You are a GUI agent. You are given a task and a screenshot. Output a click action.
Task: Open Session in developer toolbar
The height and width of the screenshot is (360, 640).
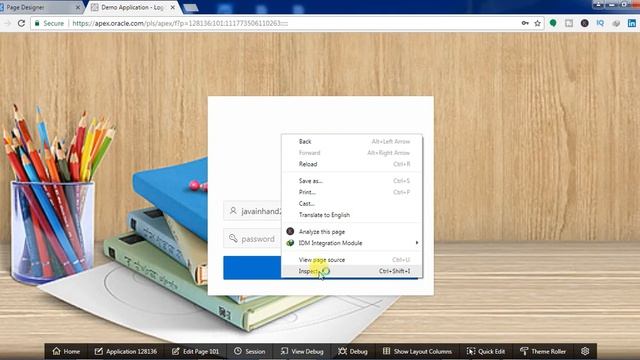click(249, 351)
